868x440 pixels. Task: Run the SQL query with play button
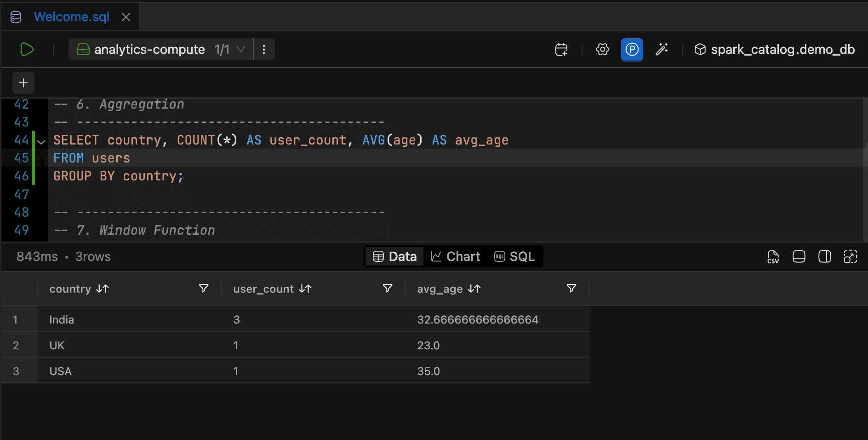[27, 49]
